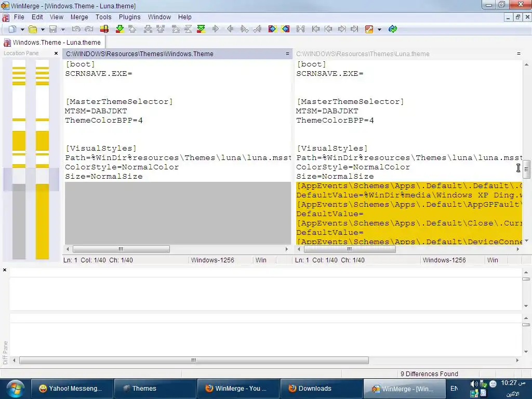Open the Help menu
532x399 pixels.
coord(184,17)
